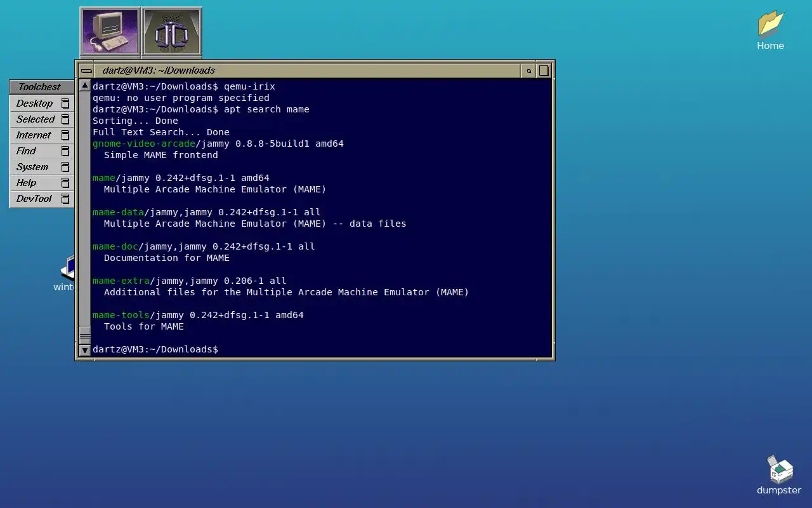The width and height of the screenshot is (812, 508).
Task: Tear off the DevTool menu icon
Action: click(x=65, y=199)
